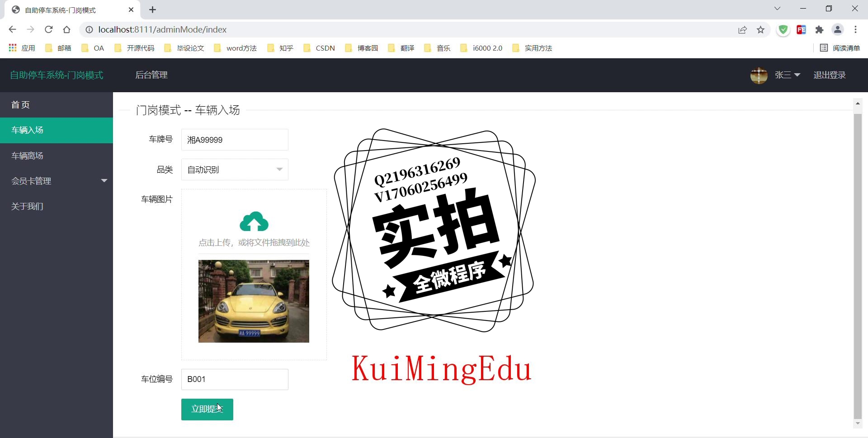Click 点击上传 upload text area
The width and height of the screenshot is (868, 438).
pos(254,243)
